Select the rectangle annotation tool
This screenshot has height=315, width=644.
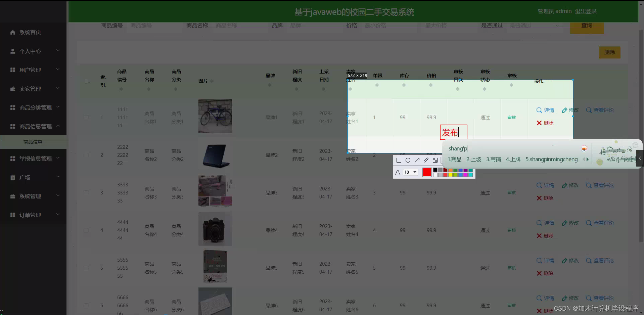(399, 160)
